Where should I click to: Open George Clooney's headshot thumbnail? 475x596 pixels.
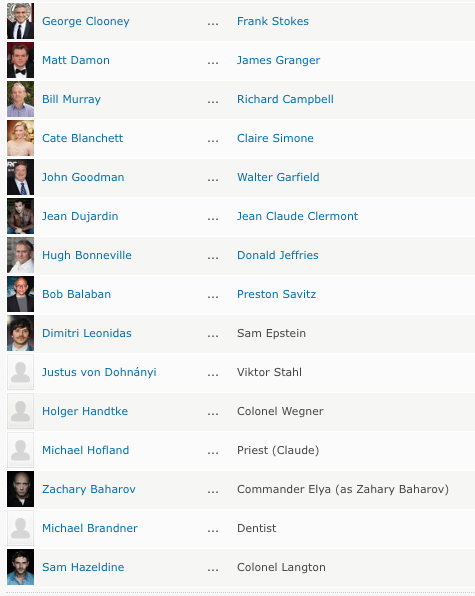21,21
